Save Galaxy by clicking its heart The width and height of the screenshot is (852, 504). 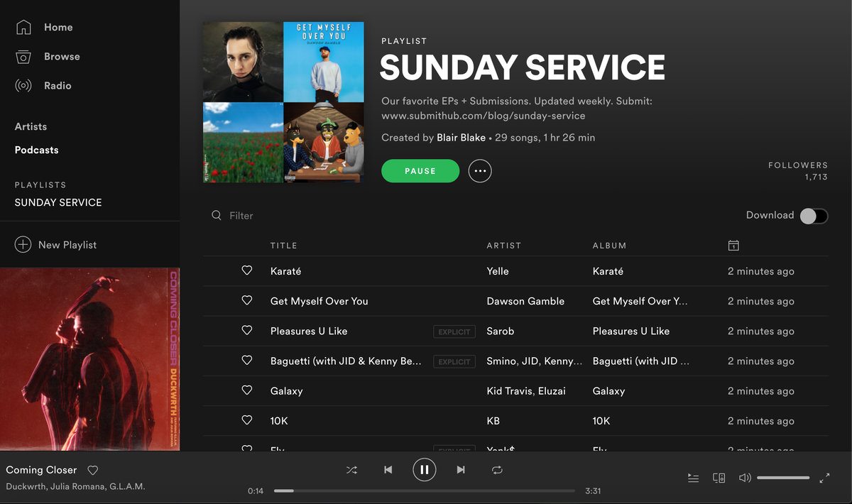pyautogui.click(x=247, y=390)
